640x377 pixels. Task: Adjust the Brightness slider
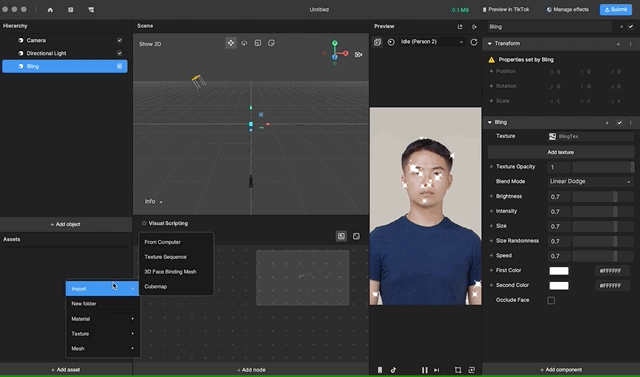point(603,197)
